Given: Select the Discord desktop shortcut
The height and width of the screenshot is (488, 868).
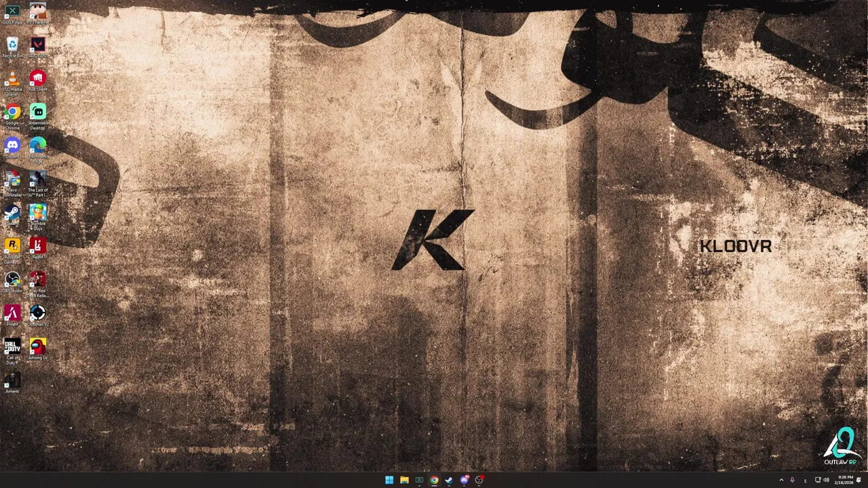Looking at the screenshot, I should (12, 148).
